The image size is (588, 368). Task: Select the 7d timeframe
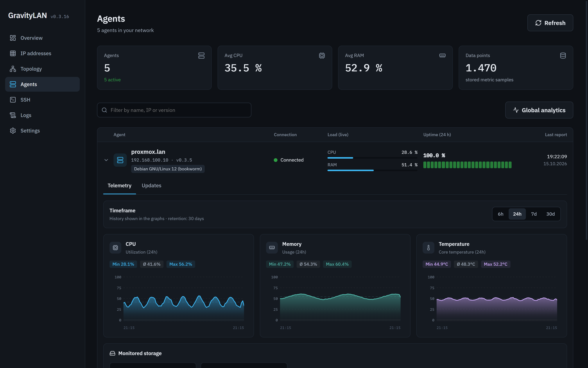534,214
